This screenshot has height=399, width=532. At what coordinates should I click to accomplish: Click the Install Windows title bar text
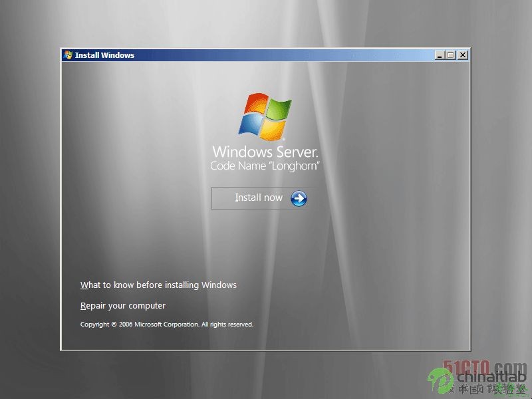[104, 55]
